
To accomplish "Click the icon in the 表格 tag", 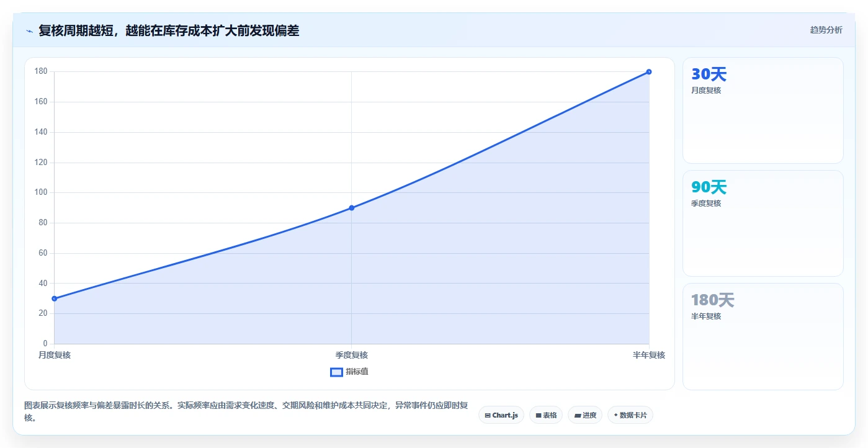I will pos(539,415).
